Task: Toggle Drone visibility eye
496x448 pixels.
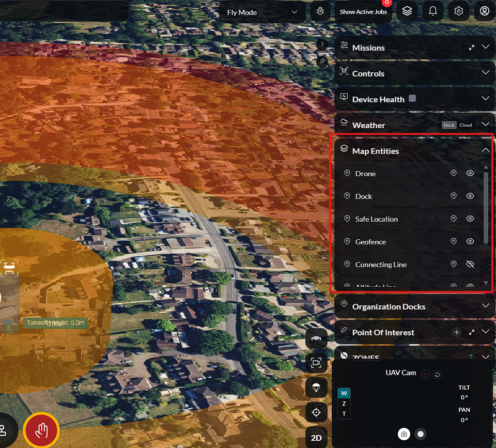Action: 470,173
